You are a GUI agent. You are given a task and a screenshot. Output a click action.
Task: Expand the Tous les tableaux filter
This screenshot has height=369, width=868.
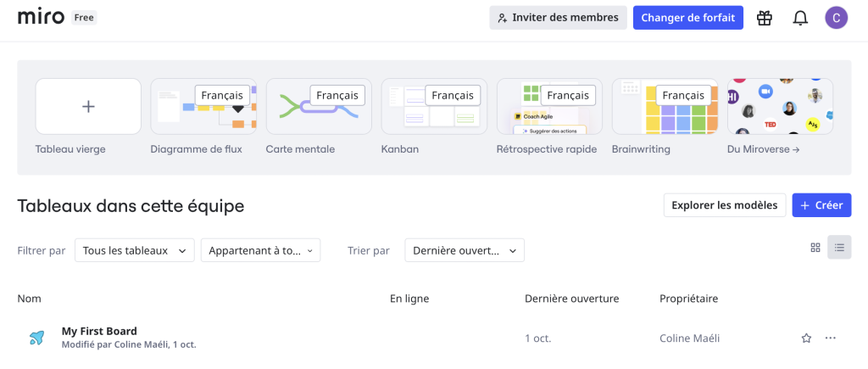pyautogui.click(x=134, y=250)
